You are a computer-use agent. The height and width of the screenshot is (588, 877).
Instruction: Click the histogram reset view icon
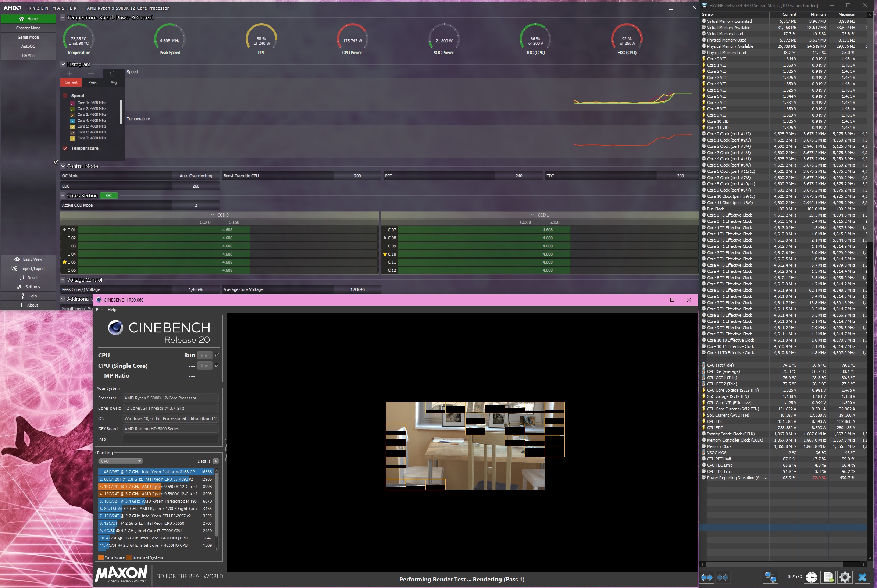click(x=112, y=74)
